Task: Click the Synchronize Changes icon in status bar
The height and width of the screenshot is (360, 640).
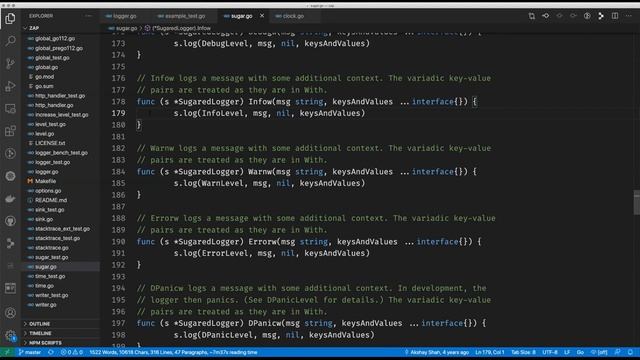Action: click(x=51, y=352)
